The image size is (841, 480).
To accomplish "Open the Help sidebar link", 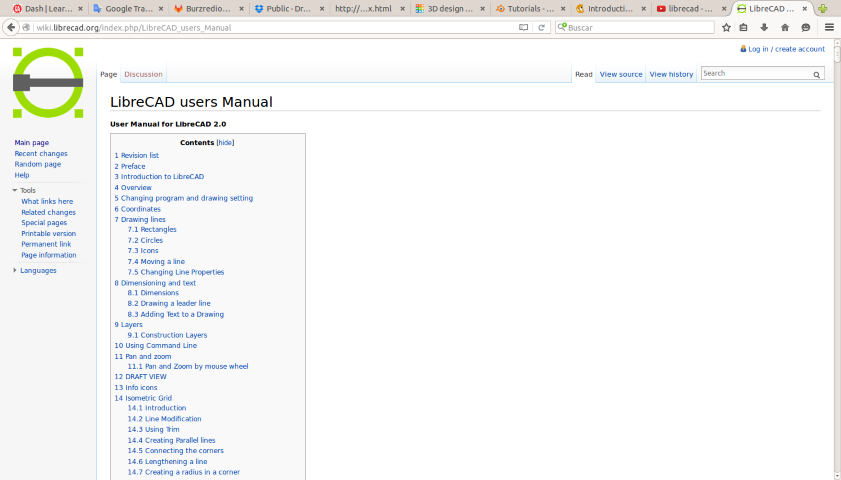I will [22, 175].
